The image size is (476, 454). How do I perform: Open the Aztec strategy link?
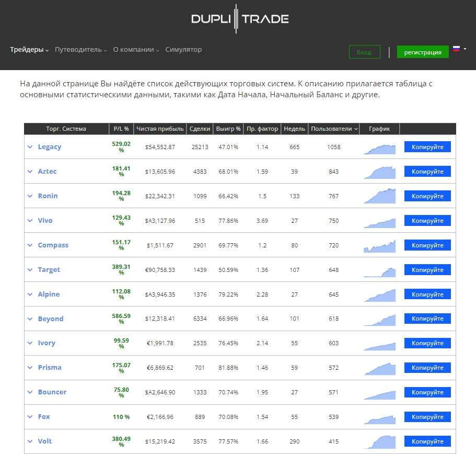(47, 172)
